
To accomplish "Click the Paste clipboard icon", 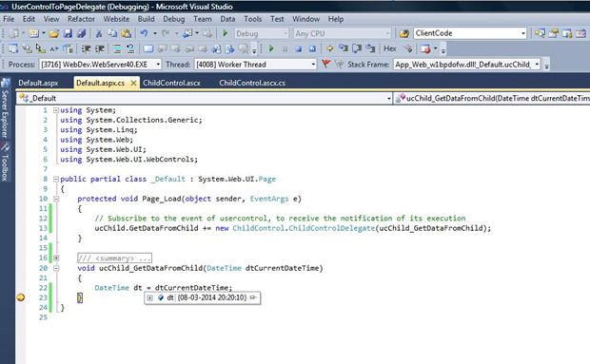I will tap(126, 33).
